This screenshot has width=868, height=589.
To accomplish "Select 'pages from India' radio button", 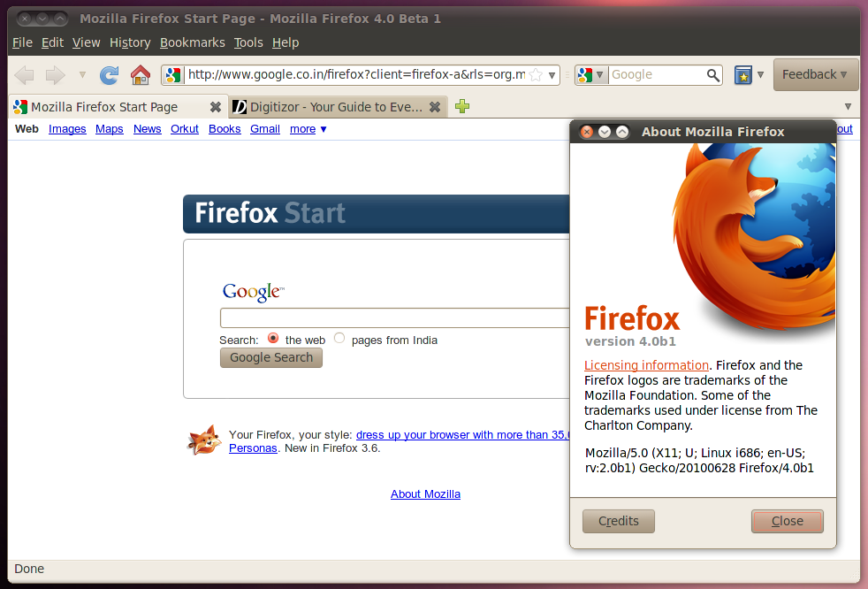I will click(x=339, y=339).
